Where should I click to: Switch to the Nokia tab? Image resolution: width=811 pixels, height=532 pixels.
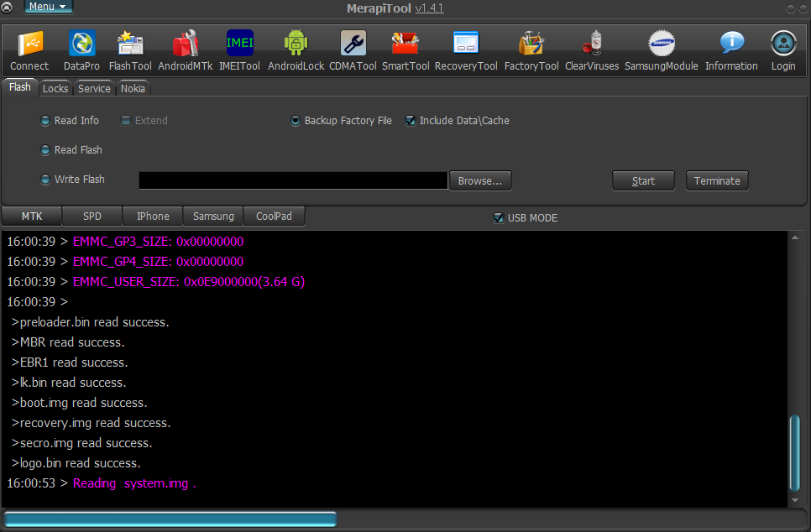tap(133, 88)
